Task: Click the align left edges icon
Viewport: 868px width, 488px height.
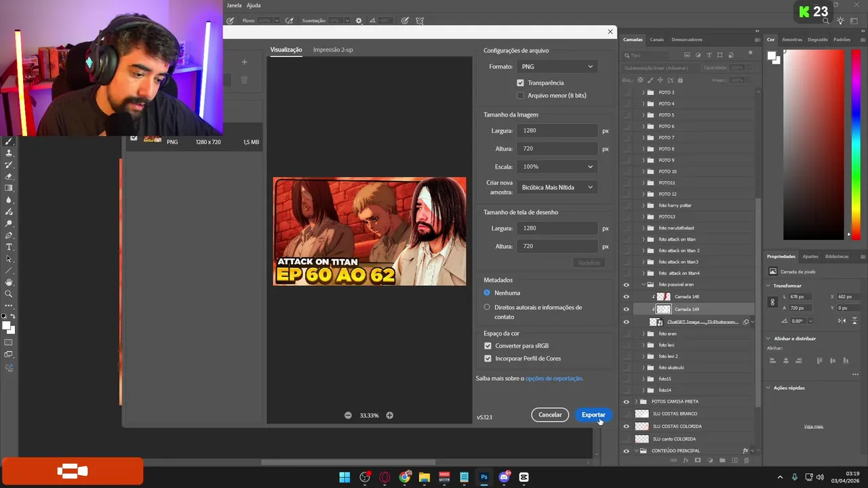Action: (x=772, y=361)
